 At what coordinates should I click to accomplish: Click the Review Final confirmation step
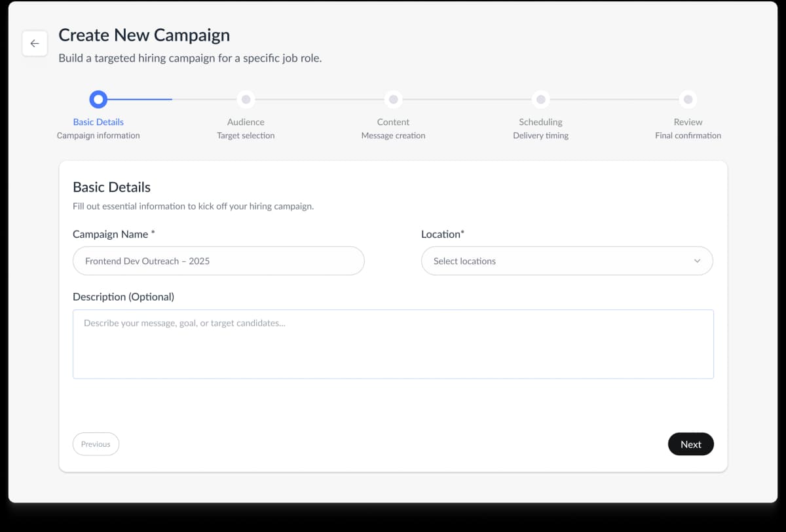coord(688,128)
